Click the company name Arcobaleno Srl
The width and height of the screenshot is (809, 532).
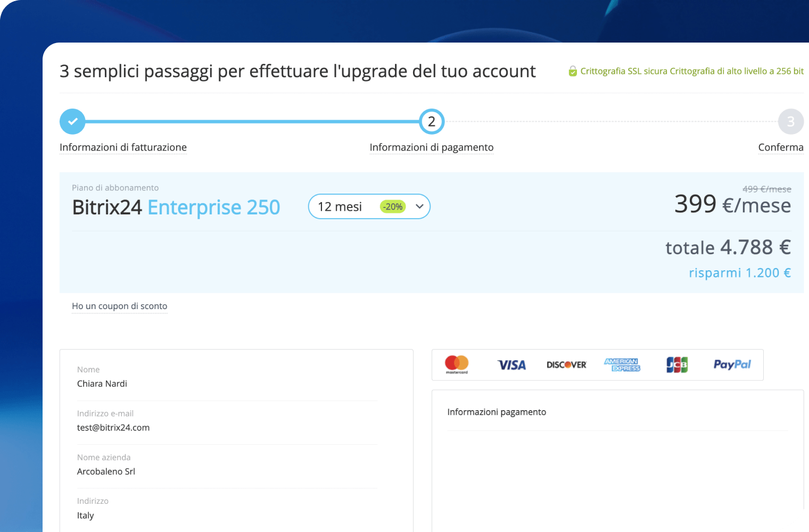click(106, 471)
